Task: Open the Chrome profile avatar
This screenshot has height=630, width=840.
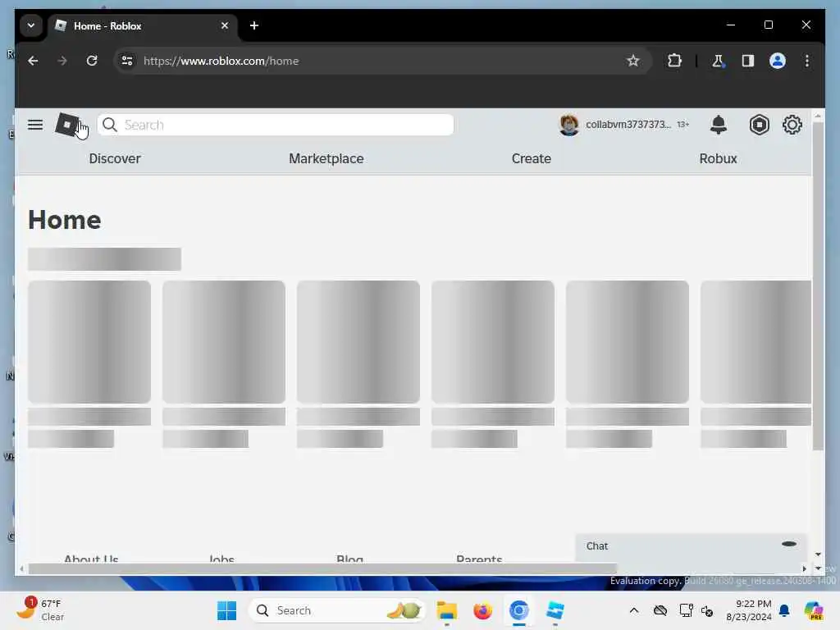Action: [x=778, y=61]
